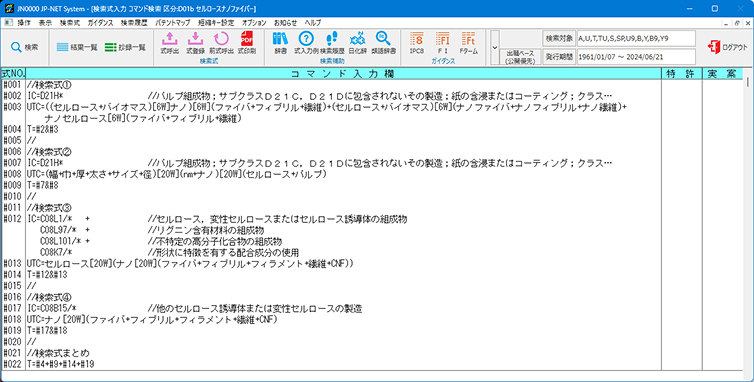The image size is (754, 382).
Task: Click the 式印刷 PDF print icon
Action: pos(247,42)
